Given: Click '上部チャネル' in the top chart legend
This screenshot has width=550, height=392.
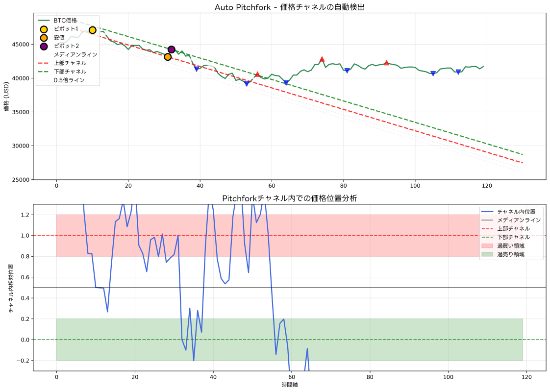Looking at the screenshot, I should 70,63.
